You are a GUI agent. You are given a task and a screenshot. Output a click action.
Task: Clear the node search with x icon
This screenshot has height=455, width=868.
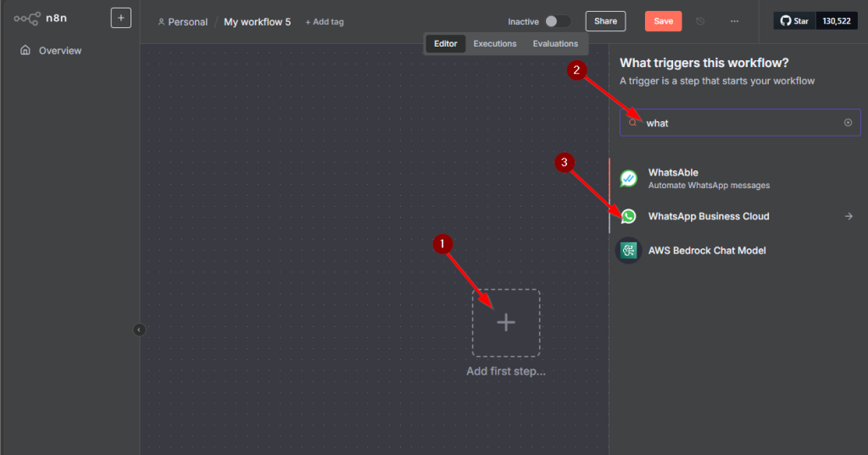tap(848, 123)
